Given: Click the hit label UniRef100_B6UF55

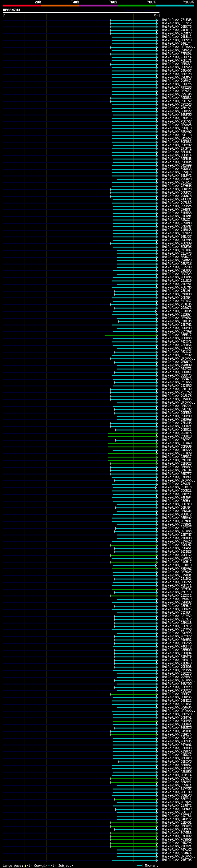Looking at the screenshot, I should coord(177,115).
